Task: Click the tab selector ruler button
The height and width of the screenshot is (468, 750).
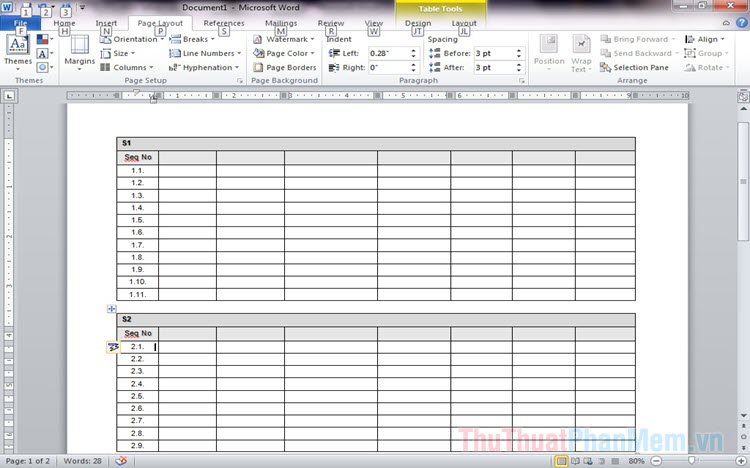Action: coord(9,96)
